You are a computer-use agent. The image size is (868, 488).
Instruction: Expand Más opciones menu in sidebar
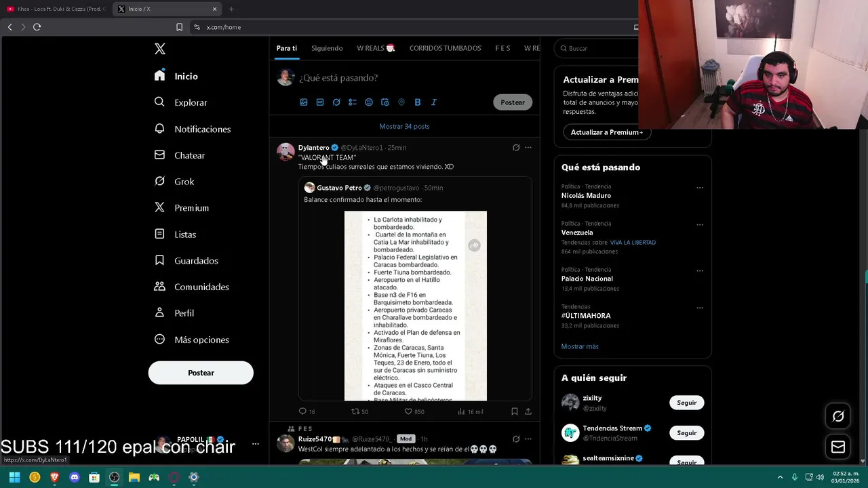click(x=192, y=340)
